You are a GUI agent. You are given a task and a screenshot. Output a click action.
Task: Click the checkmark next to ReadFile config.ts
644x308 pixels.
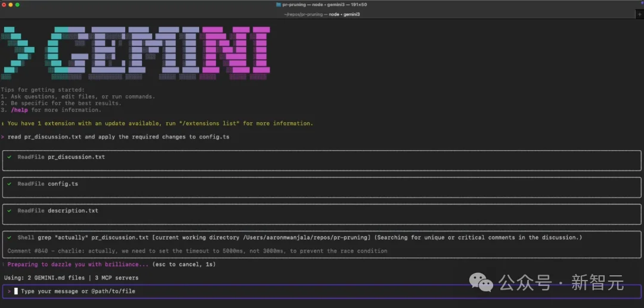pos(10,184)
